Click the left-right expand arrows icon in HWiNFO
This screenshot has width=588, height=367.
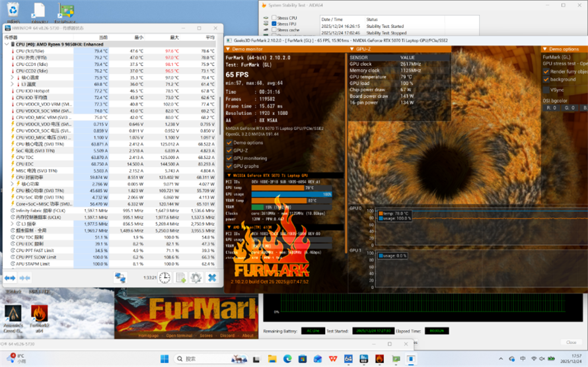click(x=10, y=278)
